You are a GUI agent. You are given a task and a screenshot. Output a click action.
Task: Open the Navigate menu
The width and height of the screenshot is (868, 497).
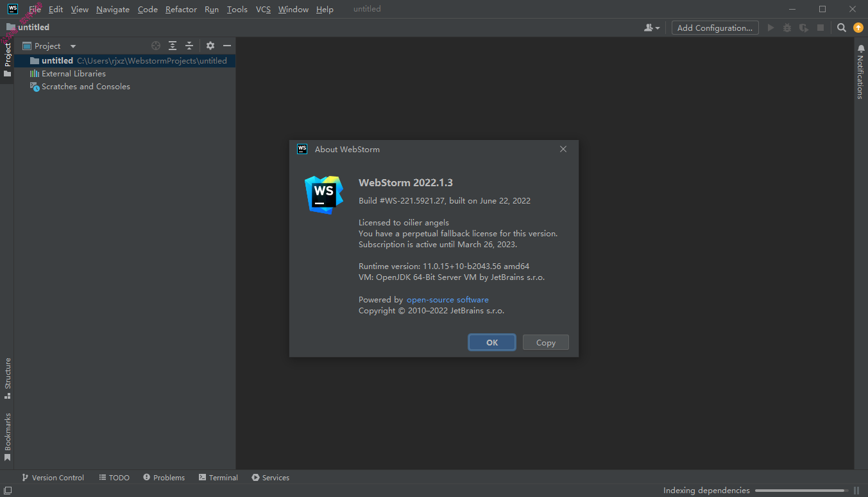pos(113,9)
